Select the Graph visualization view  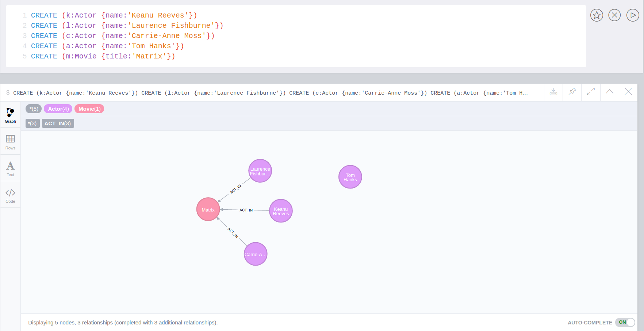tap(10, 115)
